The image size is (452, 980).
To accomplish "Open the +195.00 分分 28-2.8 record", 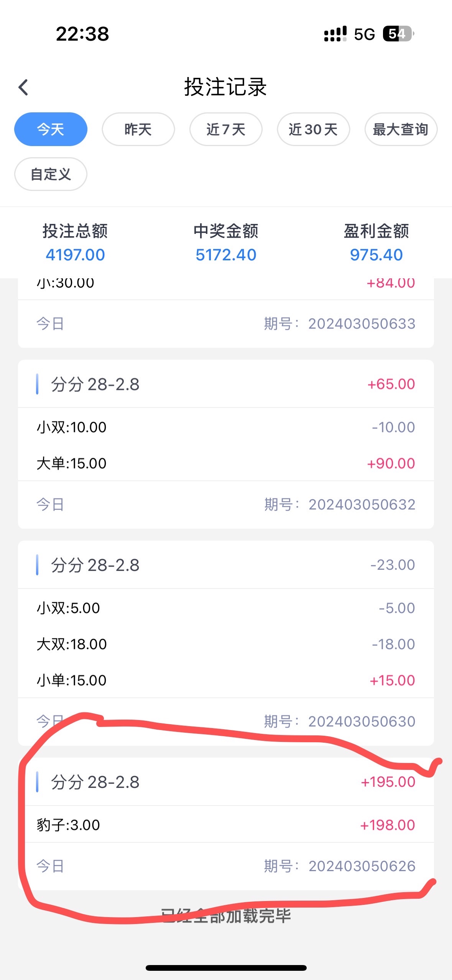I will [x=226, y=782].
